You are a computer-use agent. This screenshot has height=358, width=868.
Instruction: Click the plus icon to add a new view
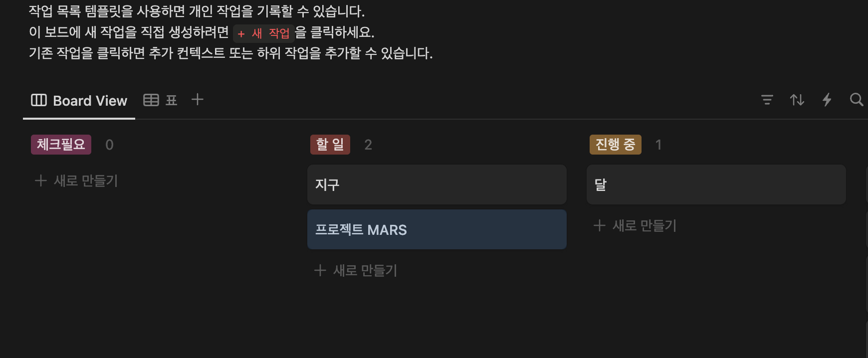point(198,100)
